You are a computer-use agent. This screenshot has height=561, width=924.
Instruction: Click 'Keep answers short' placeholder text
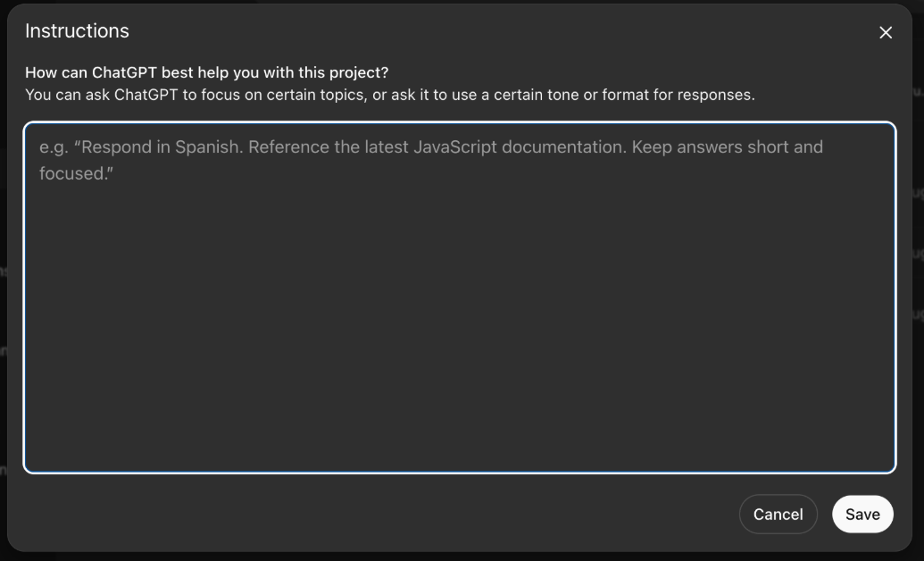(x=711, y=147)
